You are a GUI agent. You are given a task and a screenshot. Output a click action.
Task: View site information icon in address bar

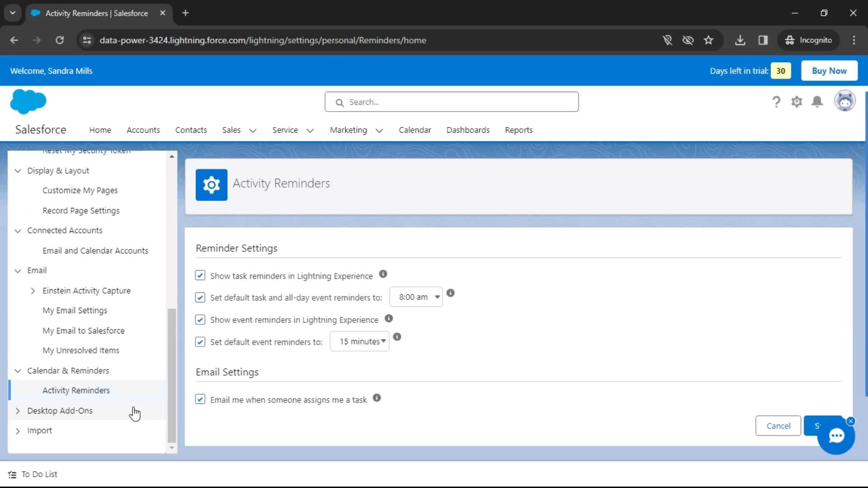(x=87, y=40)
